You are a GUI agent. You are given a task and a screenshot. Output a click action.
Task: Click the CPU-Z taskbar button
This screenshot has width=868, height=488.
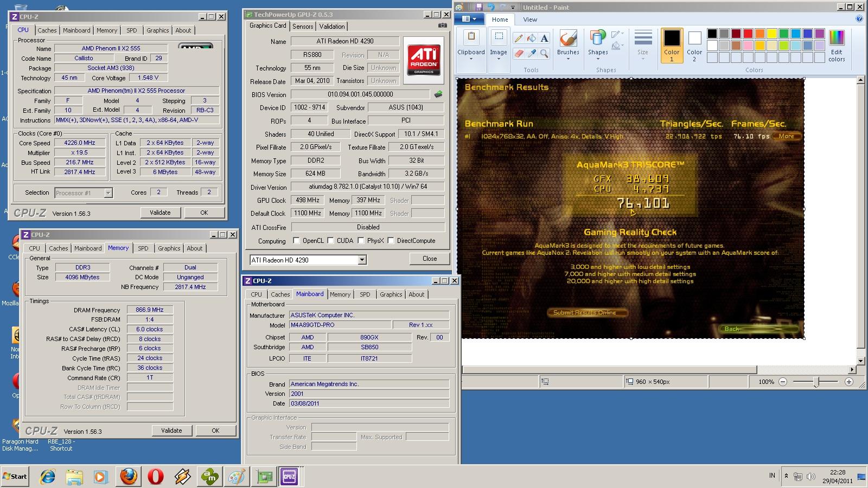click(x=289, y=477)
